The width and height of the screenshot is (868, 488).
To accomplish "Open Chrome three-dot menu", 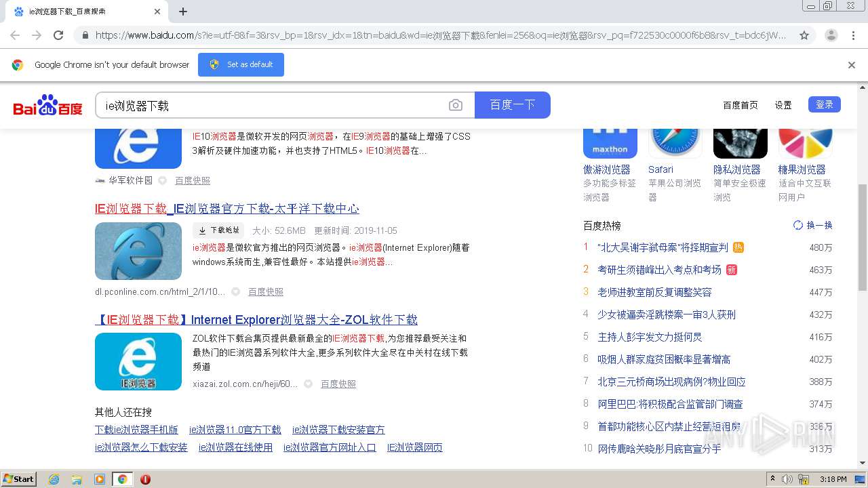I will coord(854,35).
